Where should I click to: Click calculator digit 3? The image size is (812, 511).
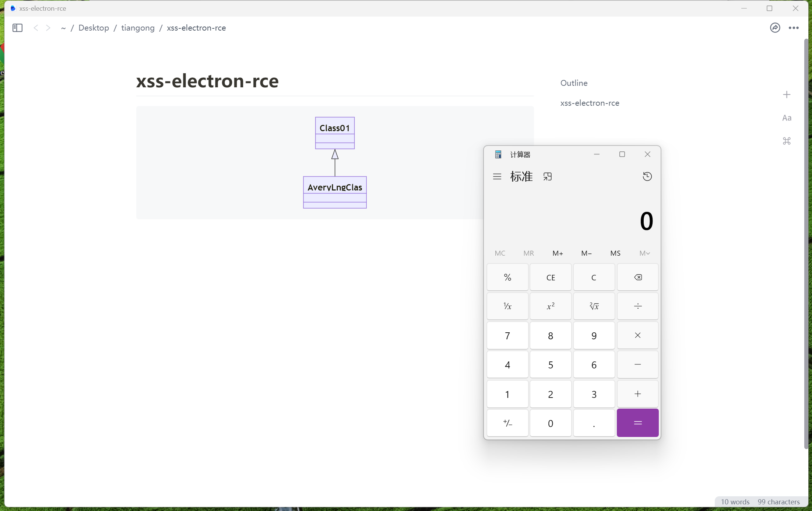[594, 394]
